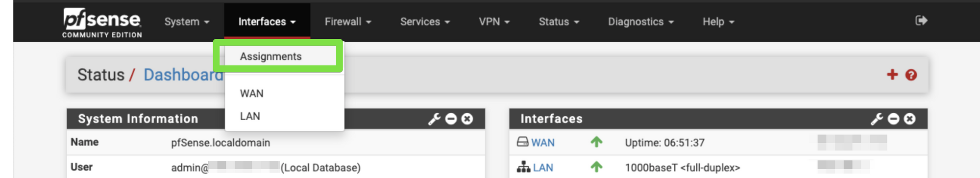Close the System Information widget
The height and width of the screenshot is (178, 980).
click(x=467, y=119)
